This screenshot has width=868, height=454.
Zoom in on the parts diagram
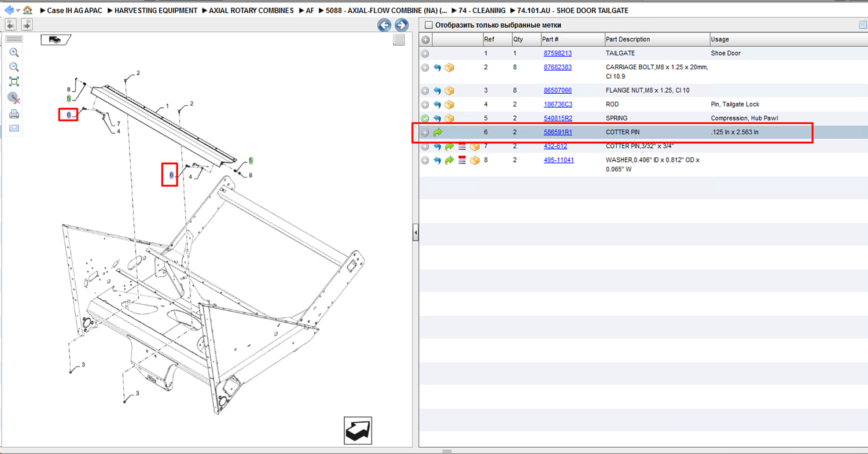tap(14, 53)
